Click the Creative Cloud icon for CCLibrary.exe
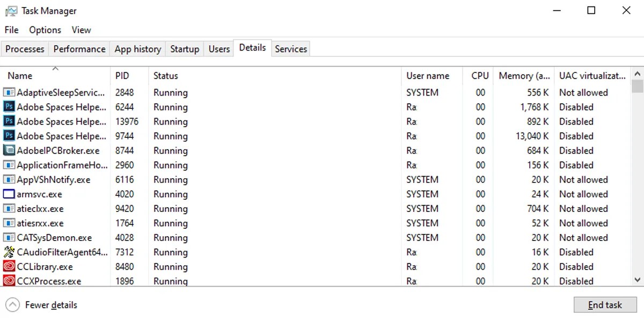Image resolution: width=644 pixels, height=322 pixels. (9, 266)
